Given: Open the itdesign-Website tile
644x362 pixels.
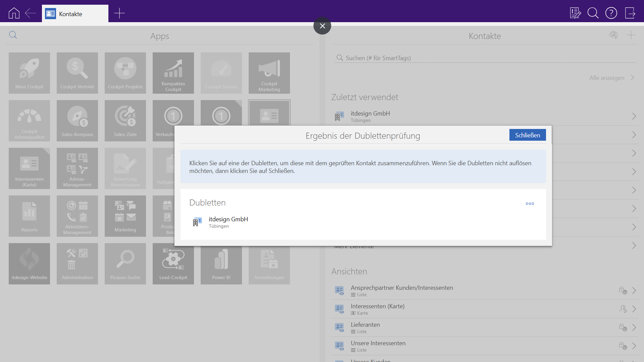Looking at the screenshot, I should [29, 264].
